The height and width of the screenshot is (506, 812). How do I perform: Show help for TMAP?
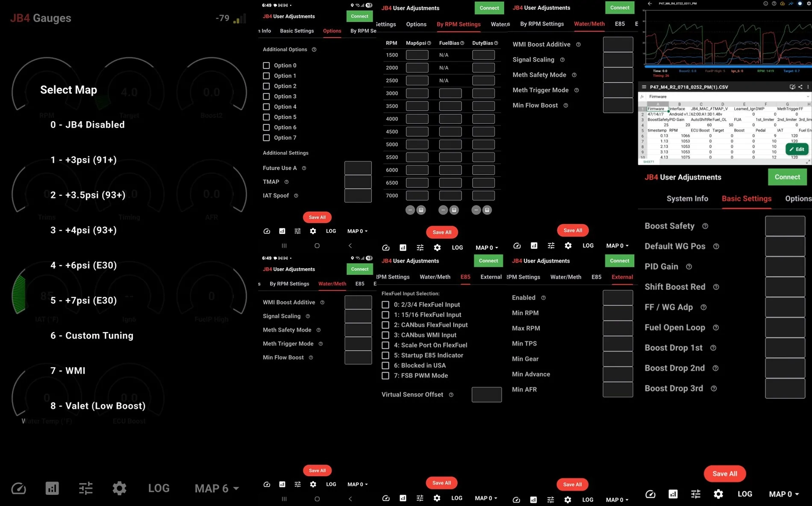coord(286,182)
